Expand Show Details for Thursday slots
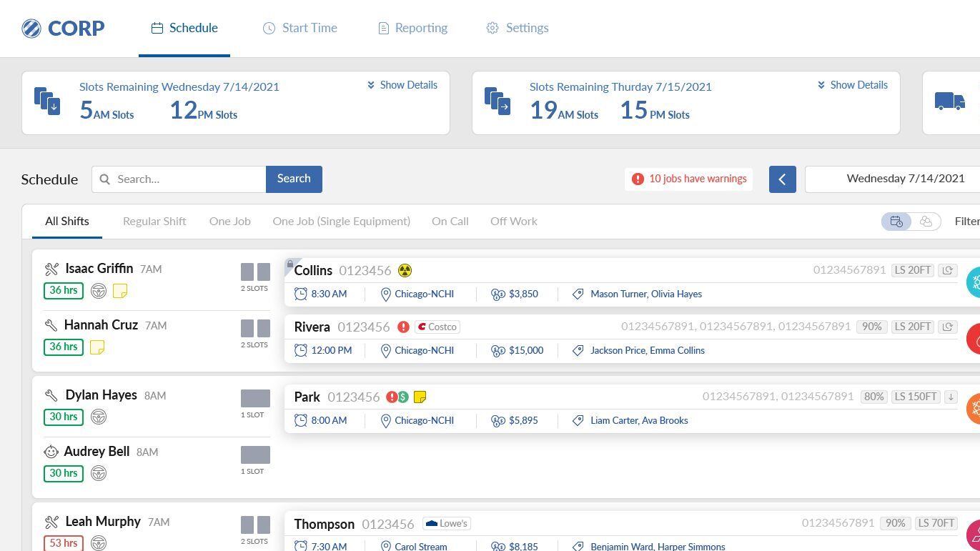Screen dimensions: 980x551 (x=852, y=85)
